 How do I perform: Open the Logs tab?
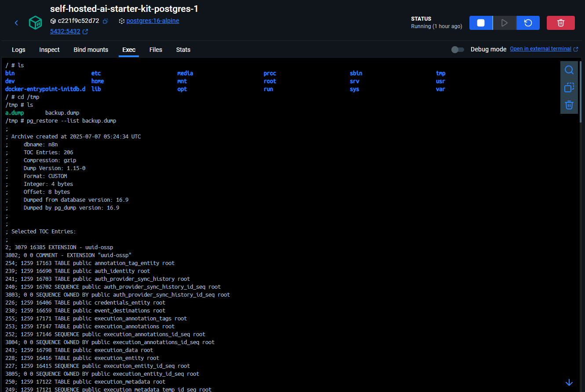click(18, 50)
